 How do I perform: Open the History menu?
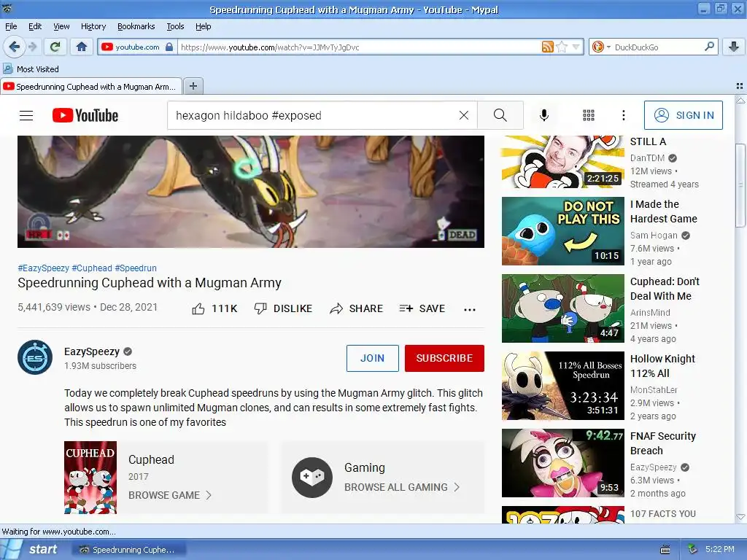[93, 26]
